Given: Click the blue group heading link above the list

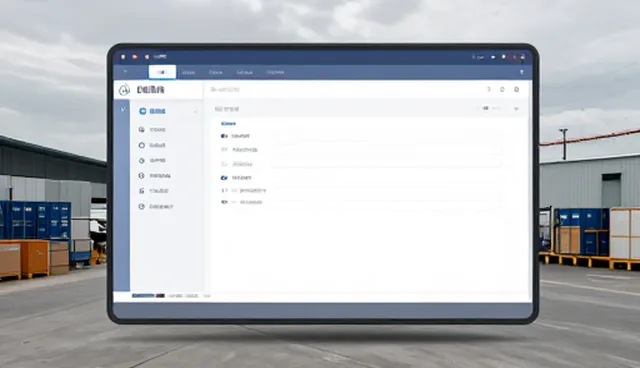Looking at the screenshot, I should 228,124.
